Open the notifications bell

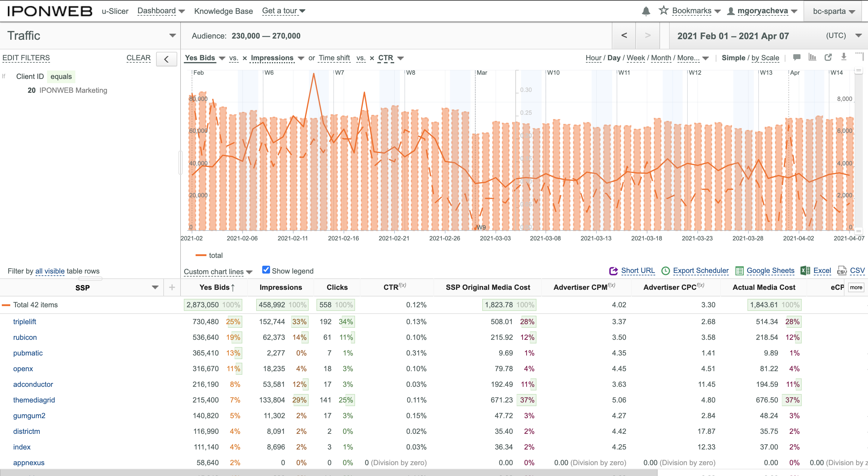coord(646,11)
